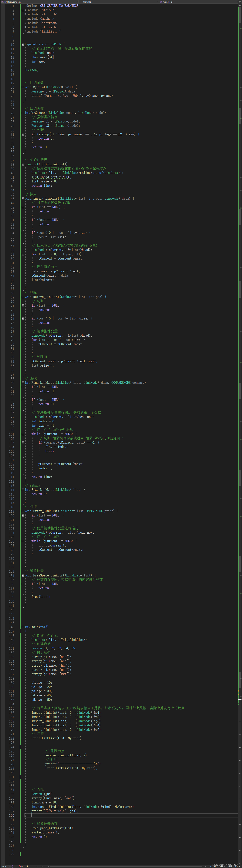The image size is (242, 868).
Task: Collapse the FreeSpace_LinkList function
Action: point(23,575)
